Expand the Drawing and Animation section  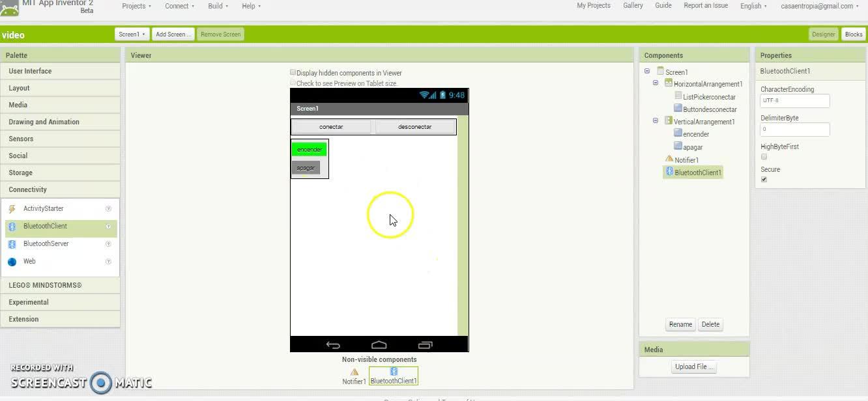click(x=60, y=122)
